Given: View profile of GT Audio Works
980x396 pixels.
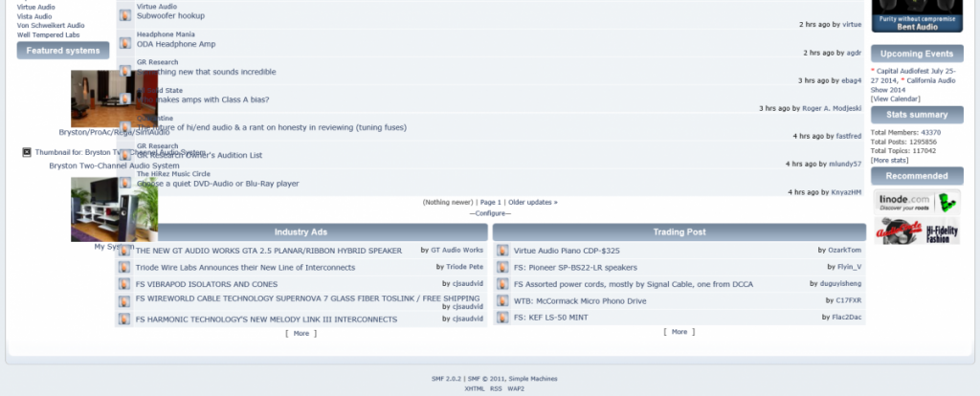Looking at the screenshot, I should [x=457, y=250].
